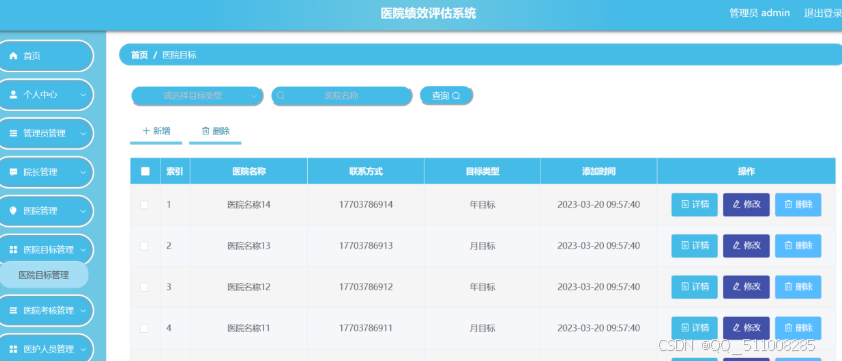Screen dimensions: 842x361
Task: Click the pencil icon in 医院名称11 row
Action: click(737, 328)
